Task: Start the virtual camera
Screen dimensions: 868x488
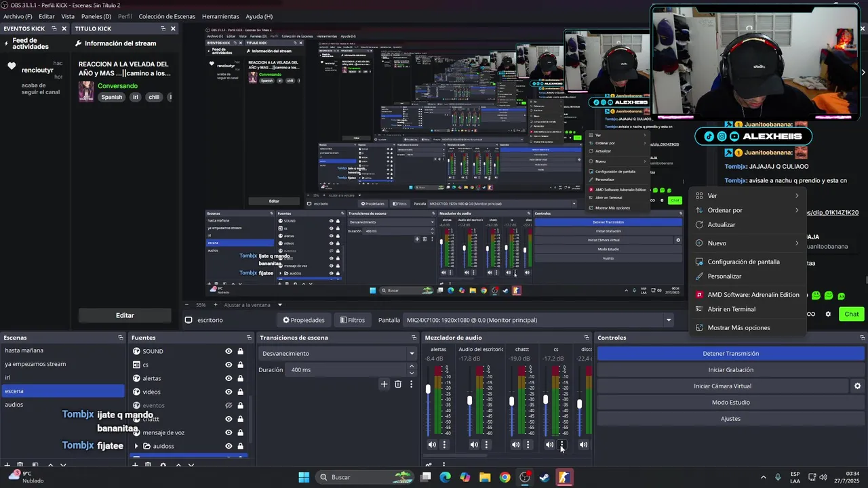Action: click(722, 386)
